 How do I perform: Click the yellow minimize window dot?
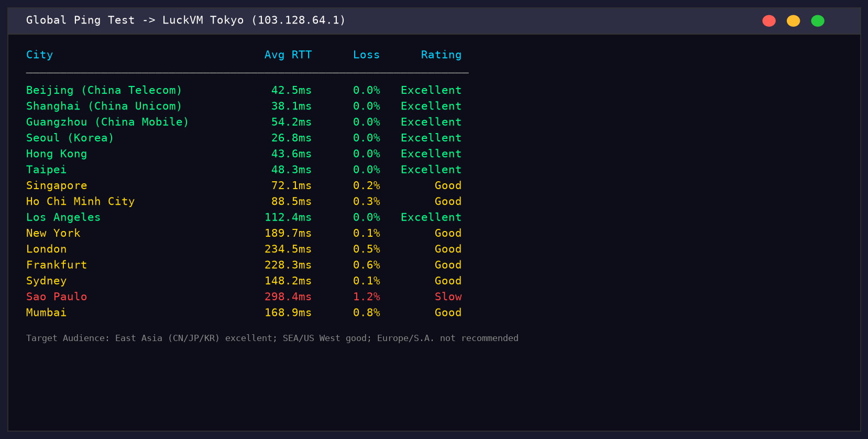(x=793, y=21)
